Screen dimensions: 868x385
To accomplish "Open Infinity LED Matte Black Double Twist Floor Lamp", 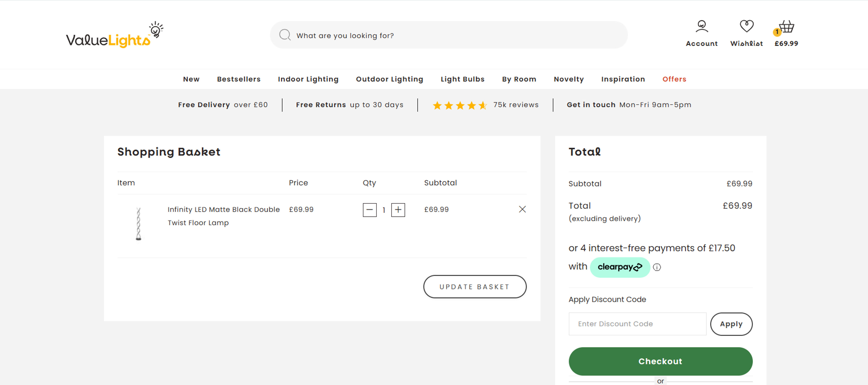I will click(x=223, y=216).
